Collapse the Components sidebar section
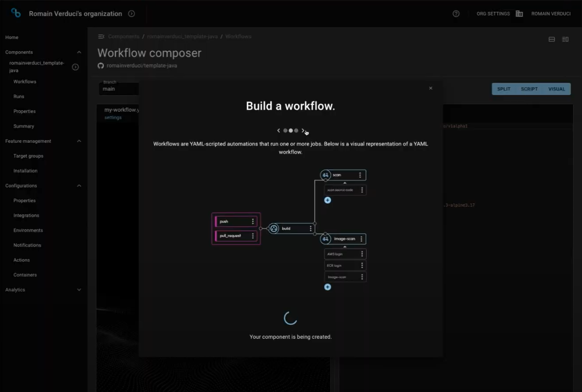The width and height of the screenshot is (582, 392). pyautogui.click(x=79, y=52)
